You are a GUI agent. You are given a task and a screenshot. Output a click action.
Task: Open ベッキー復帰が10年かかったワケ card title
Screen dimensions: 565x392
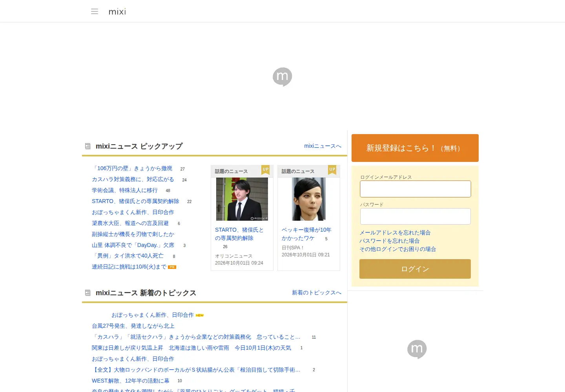306,234
